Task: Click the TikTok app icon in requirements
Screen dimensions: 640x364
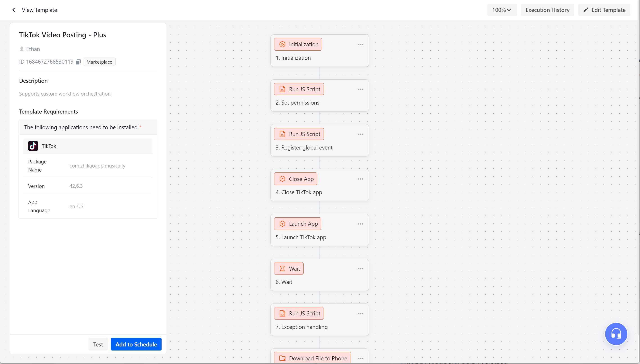Action: 33,146
